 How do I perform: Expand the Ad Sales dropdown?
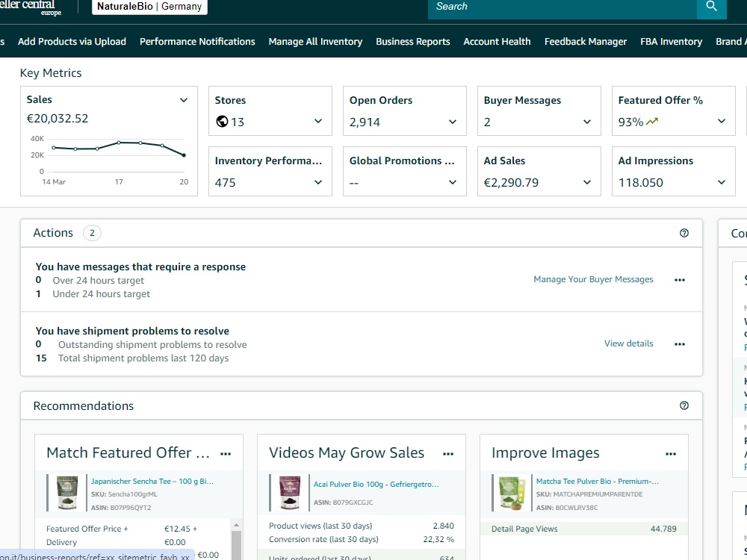(587, 182)
